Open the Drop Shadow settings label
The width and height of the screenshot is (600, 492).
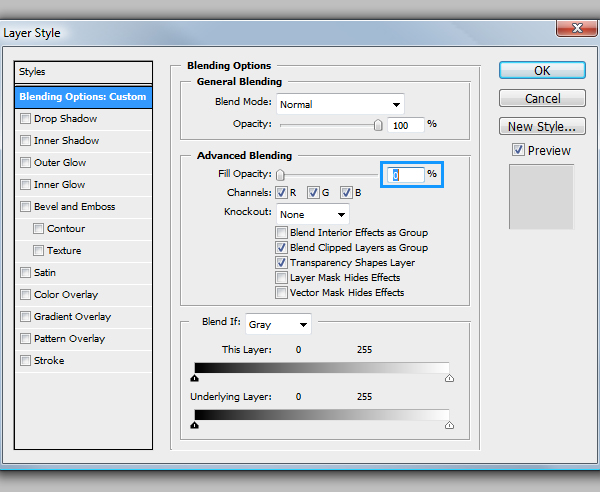65,119
